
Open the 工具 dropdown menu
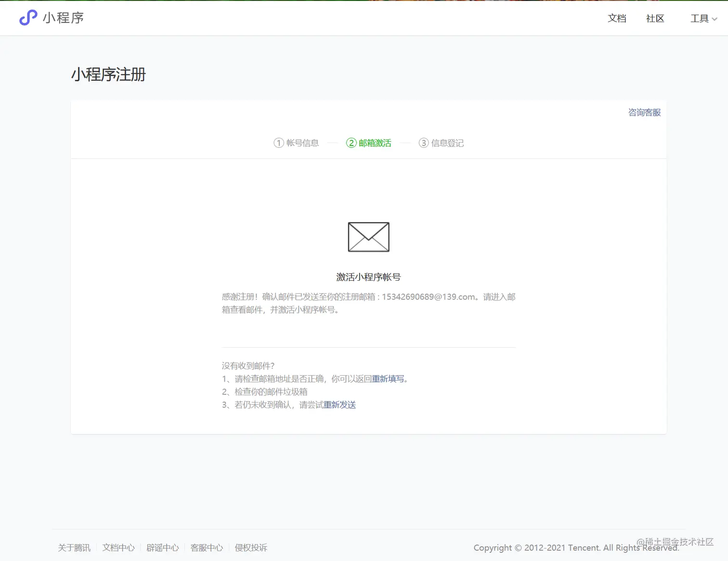tap(699, 19)
